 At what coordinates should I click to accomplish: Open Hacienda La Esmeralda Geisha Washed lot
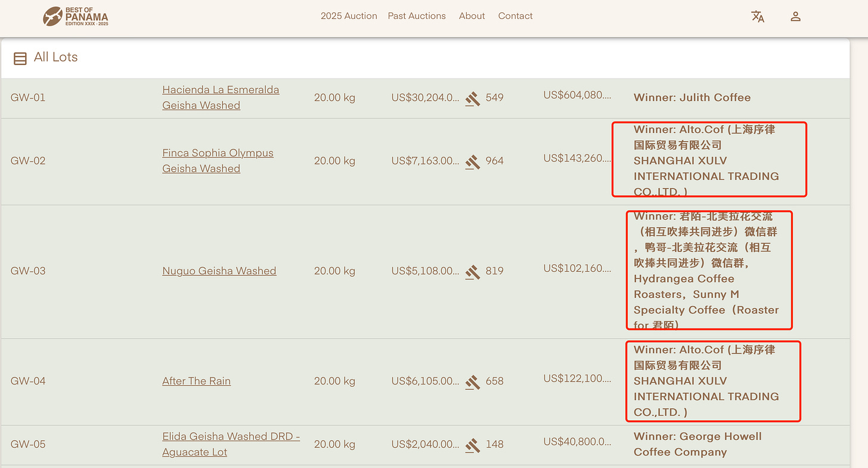[221, 97]
